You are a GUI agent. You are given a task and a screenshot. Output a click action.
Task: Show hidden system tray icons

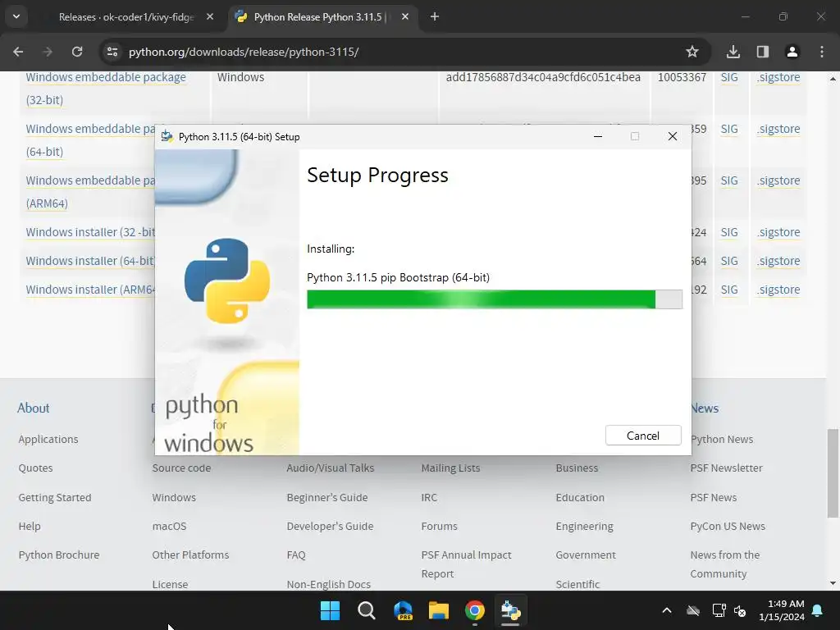(x=667, y=610)
